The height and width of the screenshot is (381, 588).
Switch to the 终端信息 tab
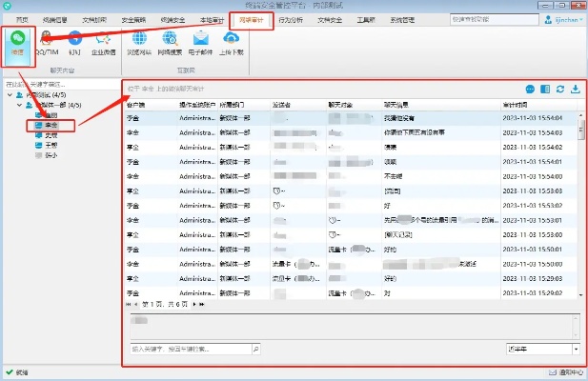tap(54, 20)
